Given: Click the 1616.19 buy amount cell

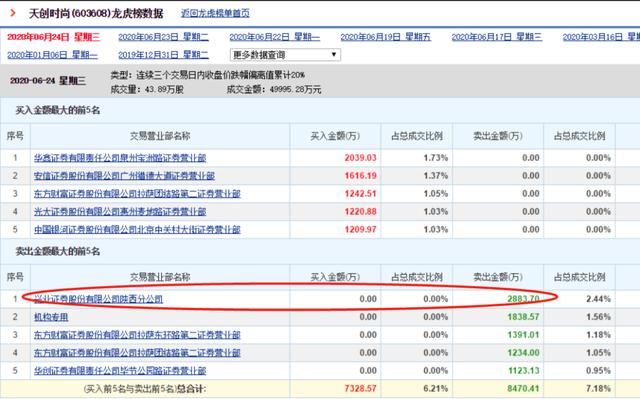Looking at the screenshot, I should tap(360, 176).
